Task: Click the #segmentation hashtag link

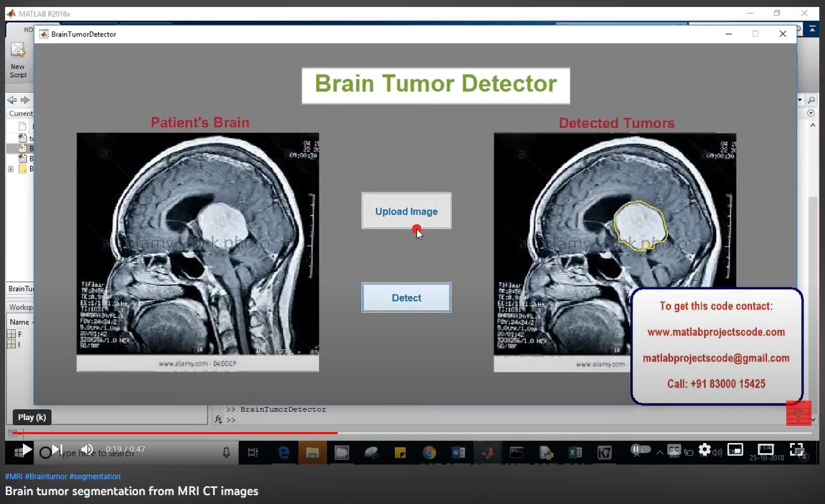Action: click(95, 477)
